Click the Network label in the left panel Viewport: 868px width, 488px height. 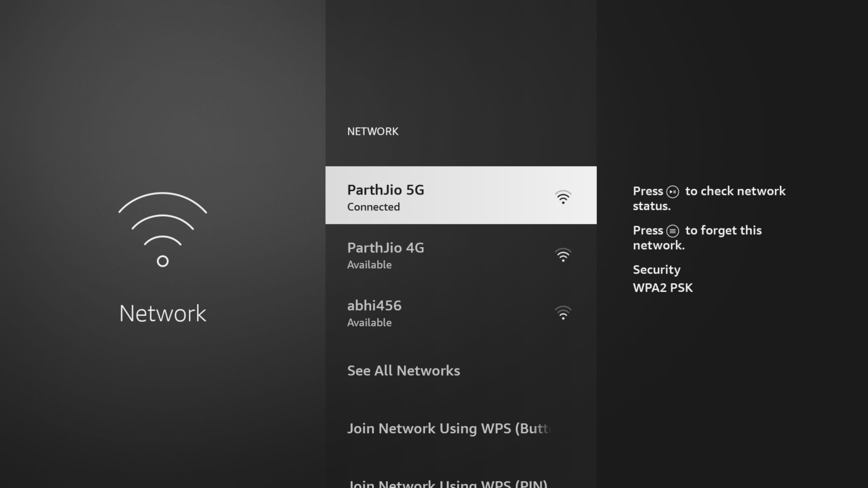point(162,313)
